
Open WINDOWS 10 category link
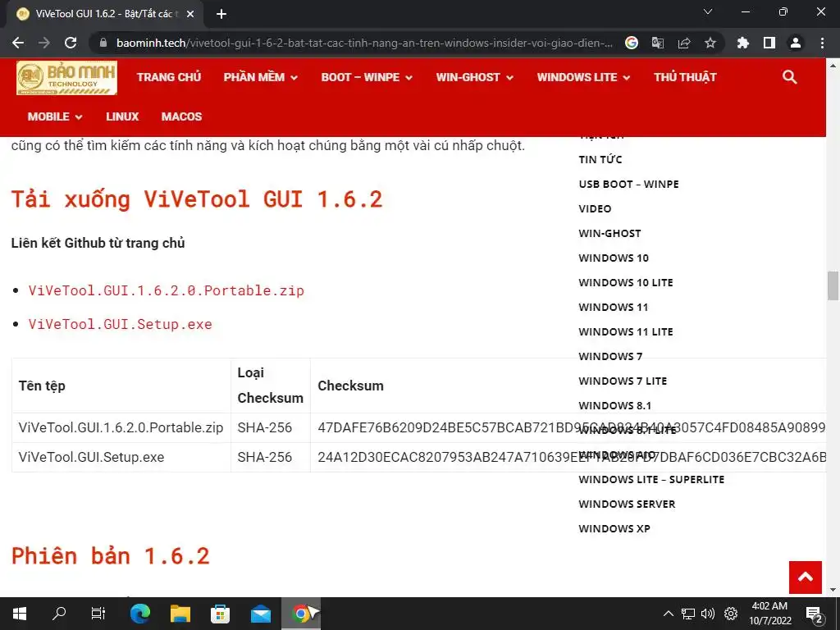coord(614,258)
